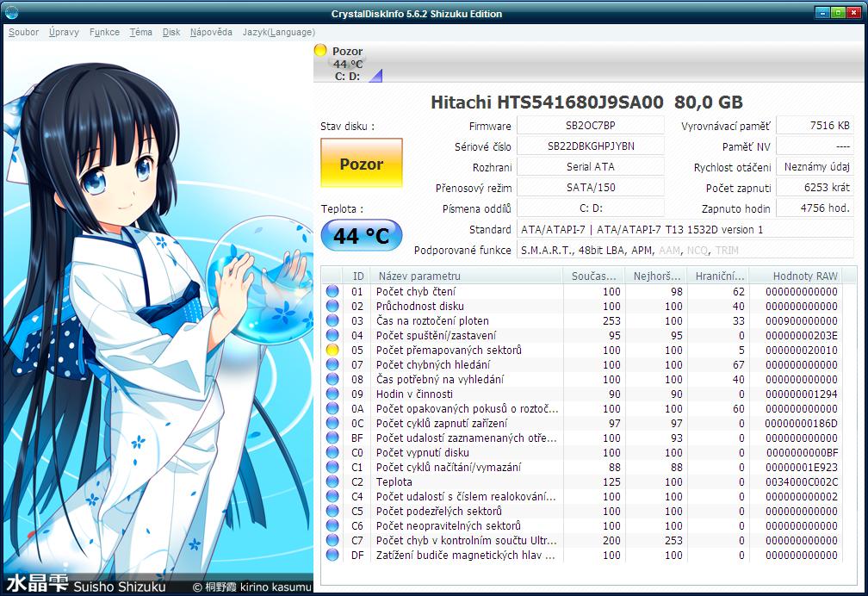
Task: Maximize the CrystalDiskInfo window
Action: point(838,12)
